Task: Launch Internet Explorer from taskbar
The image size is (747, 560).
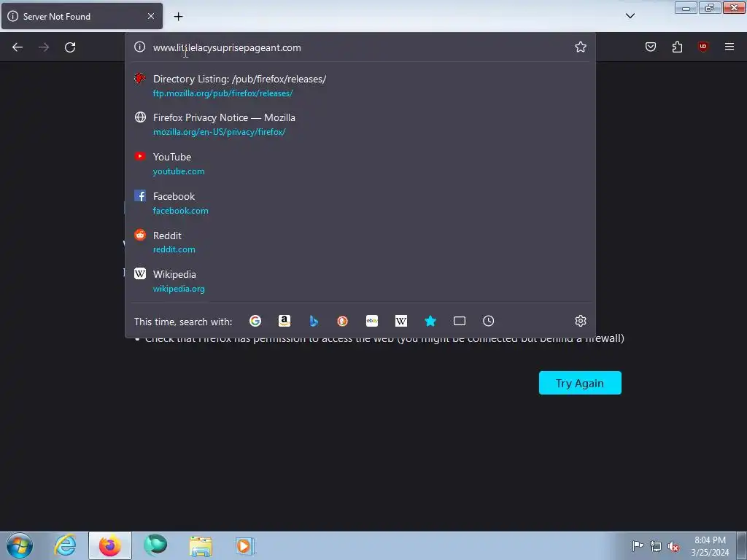Action: click(65, 545)
